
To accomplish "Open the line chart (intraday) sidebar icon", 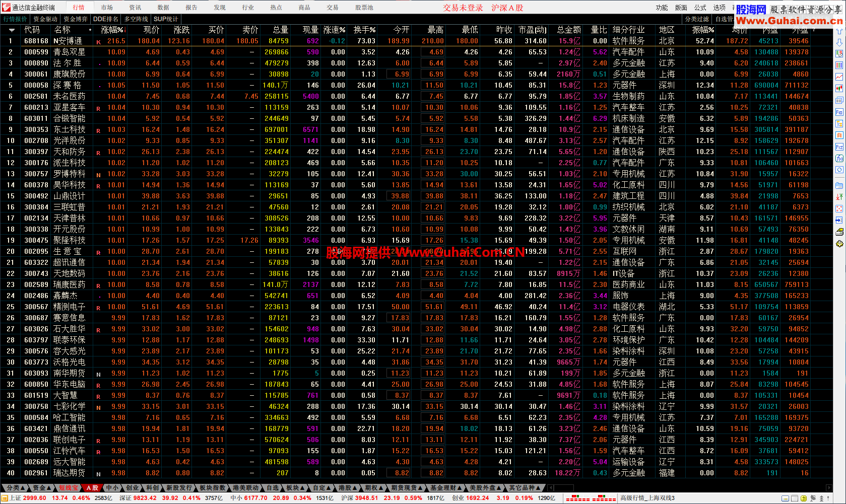I will click(x=839, y=77).
